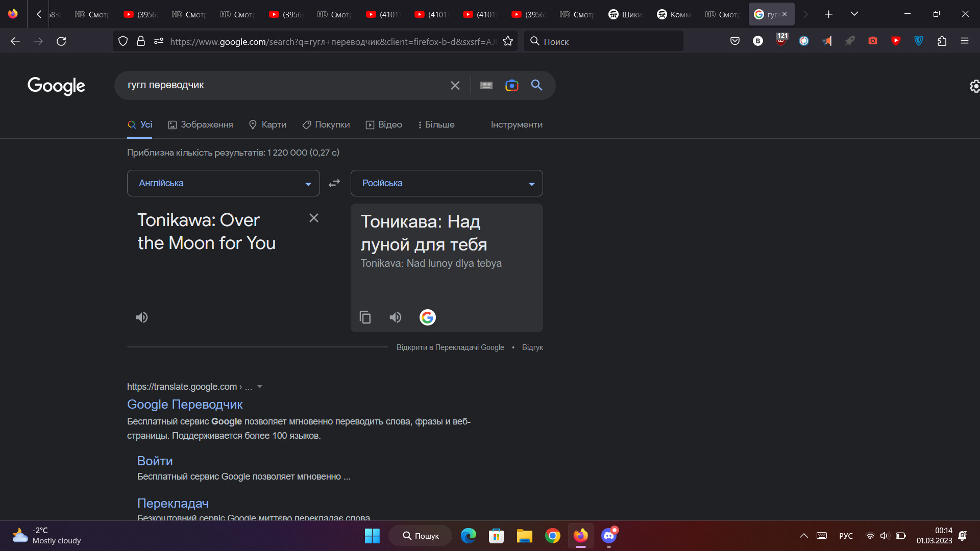The height and width of the screenshot is (551, 980).
Task: Launch Microsoft Edge from taskbar
Action: pos(468,536)
